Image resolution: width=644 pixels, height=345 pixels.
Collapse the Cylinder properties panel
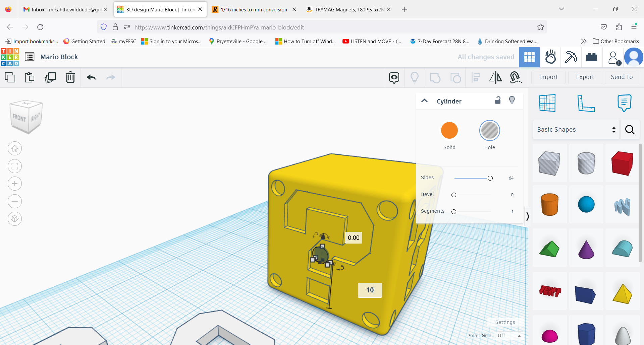tap(424, 101)
